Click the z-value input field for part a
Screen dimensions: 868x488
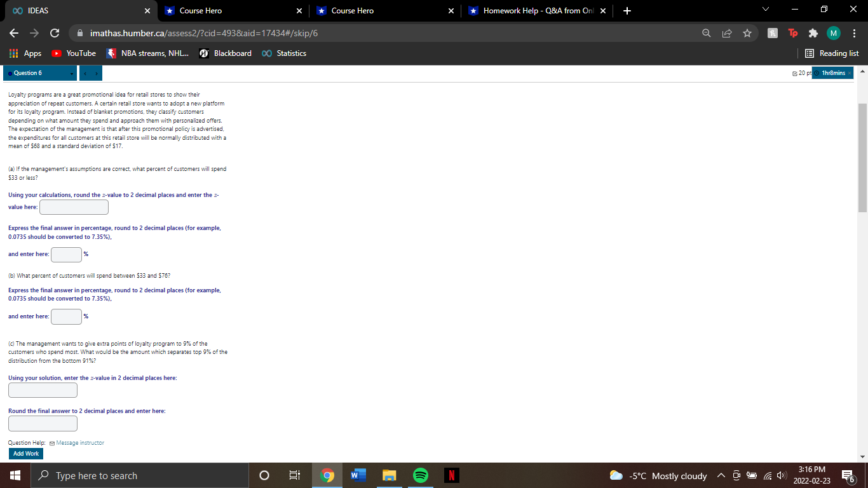[x=74, y=207]
